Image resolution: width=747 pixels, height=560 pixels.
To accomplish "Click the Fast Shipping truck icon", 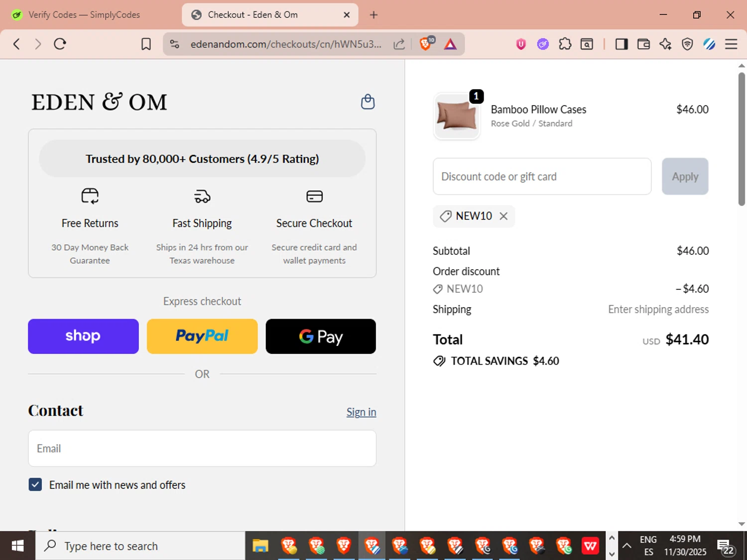I will tap(202, 196).
